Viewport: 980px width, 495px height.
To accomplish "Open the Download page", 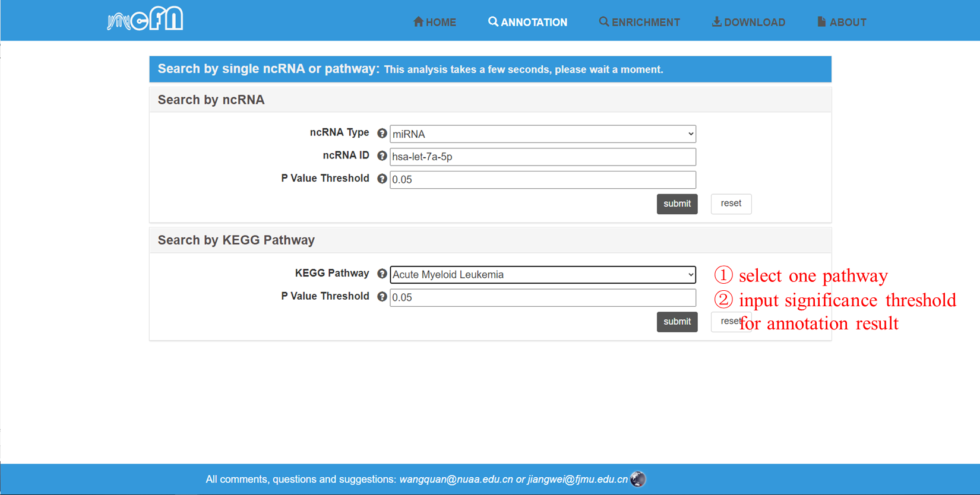I will pyautogui.click(x=748, y=23).
